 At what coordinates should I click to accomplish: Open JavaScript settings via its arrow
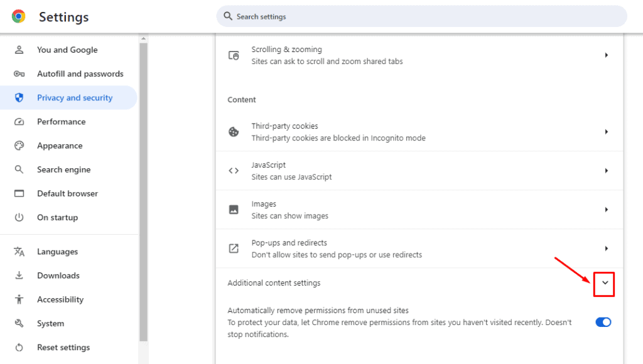tap(606, 171)
